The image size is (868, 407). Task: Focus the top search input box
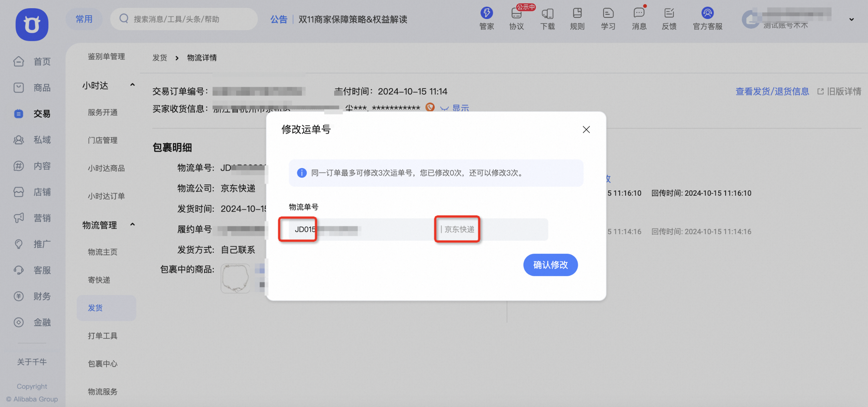pyautogui.click(x=184, y=19)
